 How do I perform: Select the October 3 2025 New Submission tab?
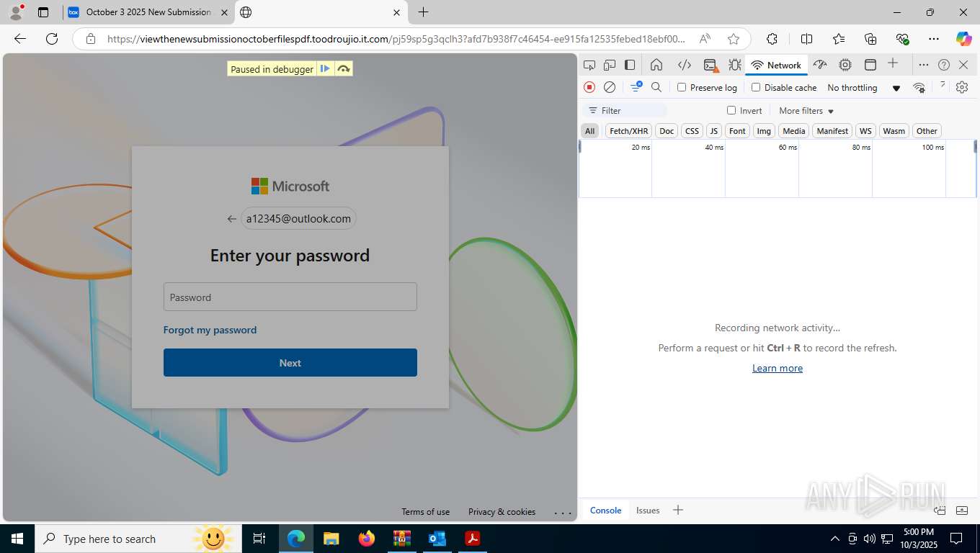click(148, 12)
